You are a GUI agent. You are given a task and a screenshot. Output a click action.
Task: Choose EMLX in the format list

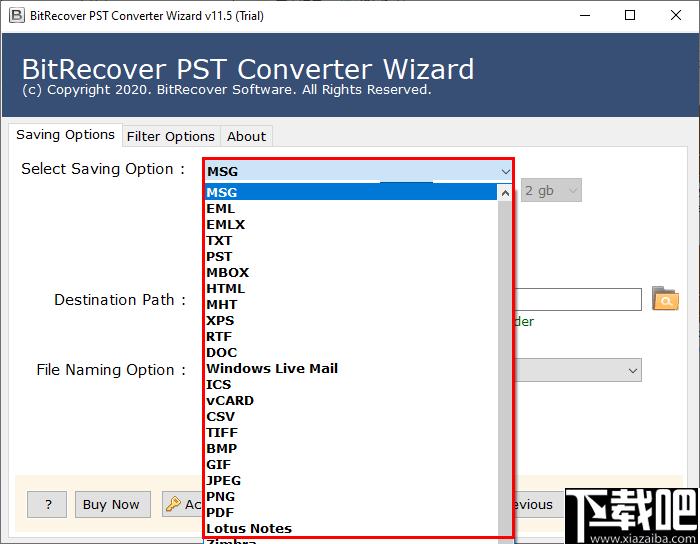coord(351,224)
